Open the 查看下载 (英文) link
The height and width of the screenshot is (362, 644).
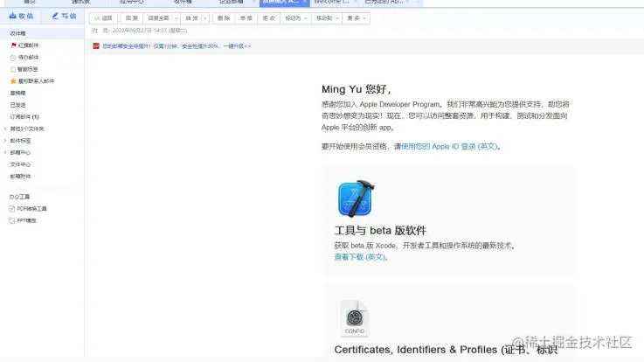(x=360, y=257)
